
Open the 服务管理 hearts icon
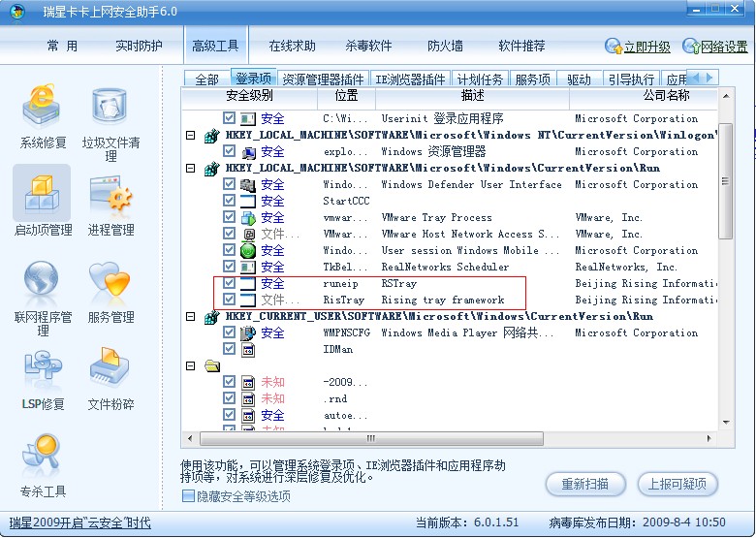[110, 278]
